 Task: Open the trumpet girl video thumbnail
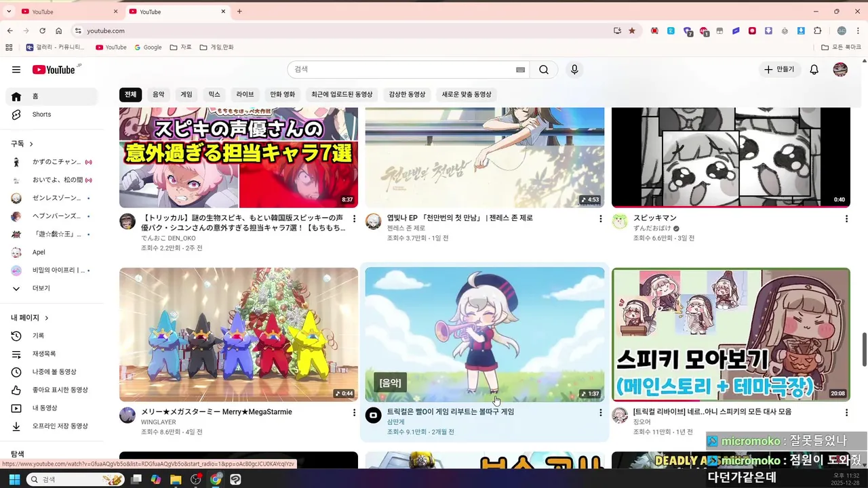pyautogui.click(x=485, y=335)
